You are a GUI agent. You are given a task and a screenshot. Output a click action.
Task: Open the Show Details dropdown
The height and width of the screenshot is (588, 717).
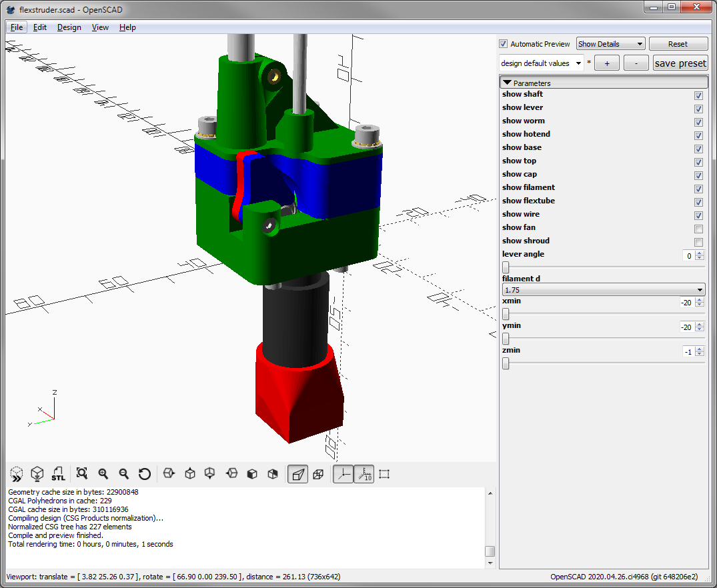click(610, 44)
